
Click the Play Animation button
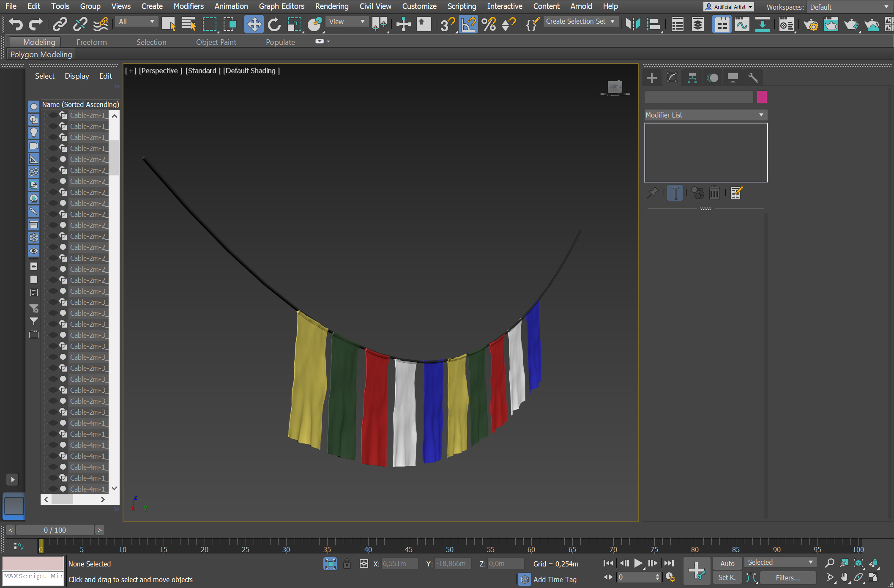pos(638,563)
